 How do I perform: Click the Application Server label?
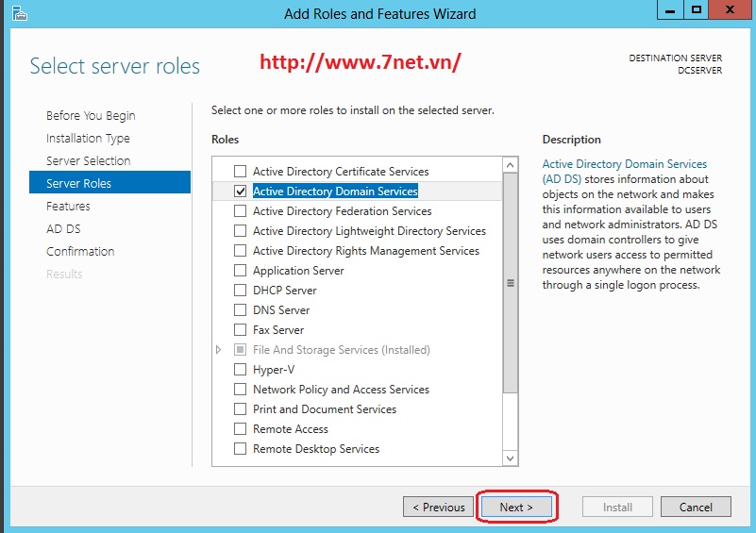(x=298, y=271)
